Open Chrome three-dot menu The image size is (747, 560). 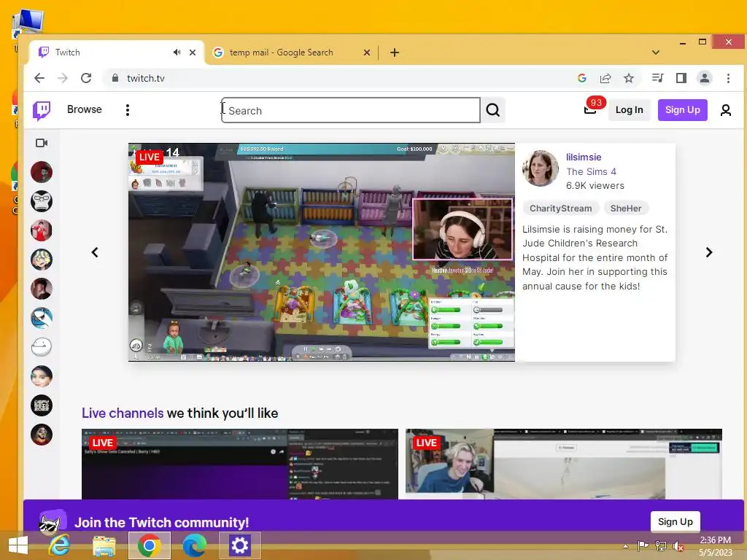coord(728,78)
